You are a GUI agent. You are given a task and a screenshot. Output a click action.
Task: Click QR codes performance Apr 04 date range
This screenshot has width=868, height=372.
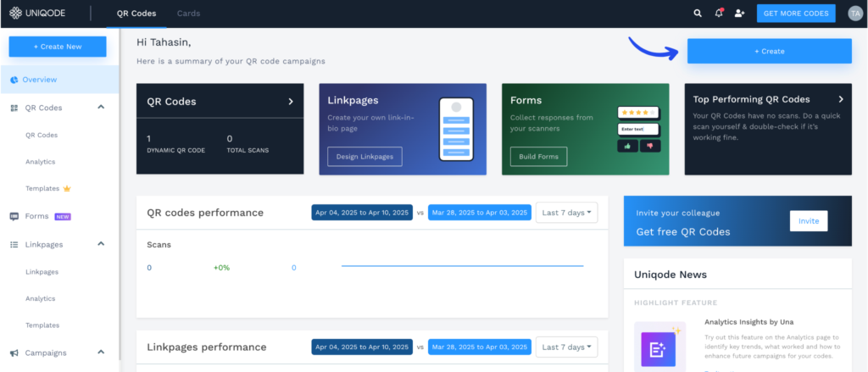click(x=362, y=213)
